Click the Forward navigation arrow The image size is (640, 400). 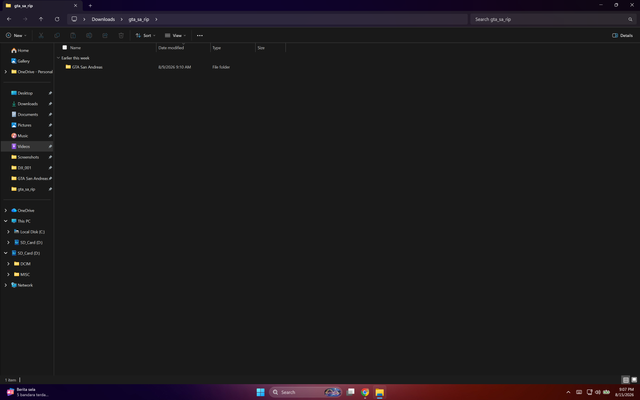(x=25, y=19)
